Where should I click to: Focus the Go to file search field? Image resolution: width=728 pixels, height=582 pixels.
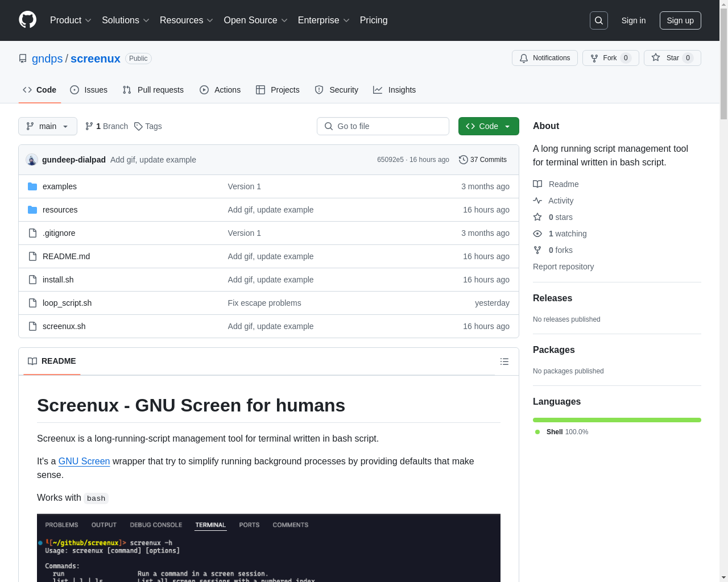(x=383, y=126)
